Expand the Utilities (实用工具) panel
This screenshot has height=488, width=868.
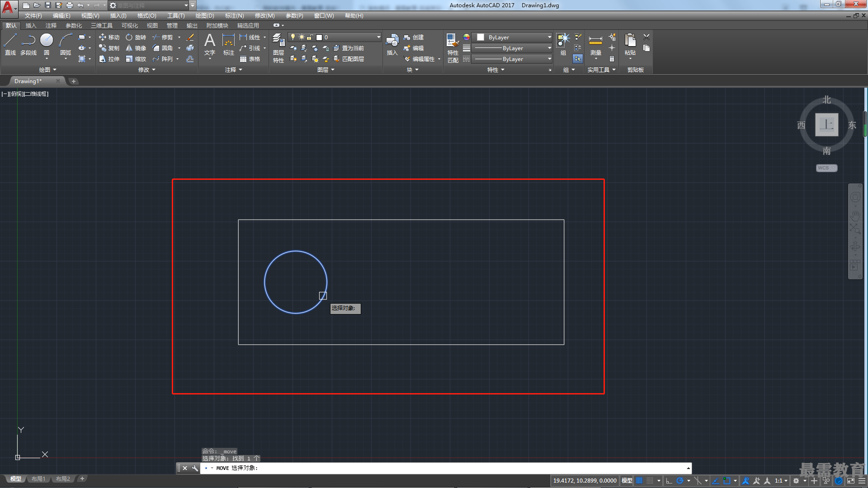601,70
